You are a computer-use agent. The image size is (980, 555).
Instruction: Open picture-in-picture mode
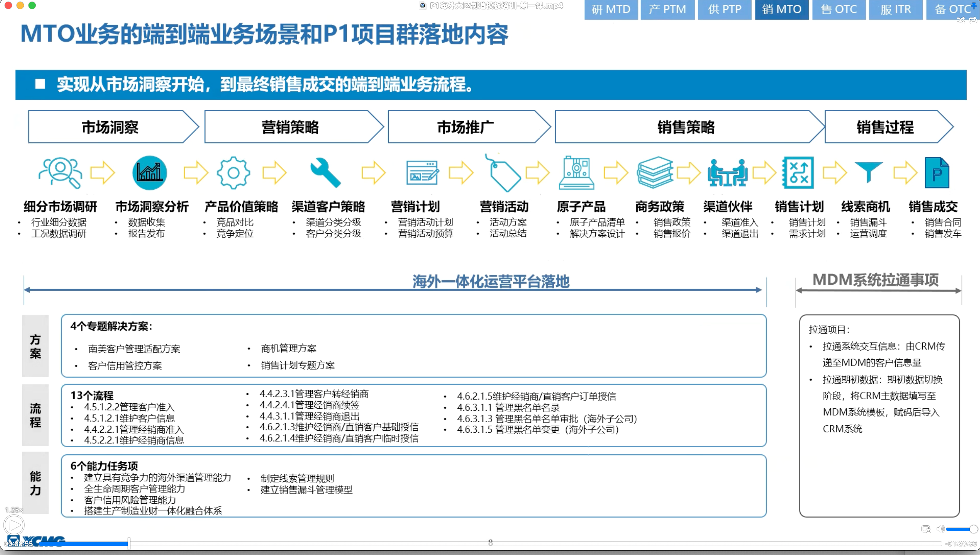[926, 529]
